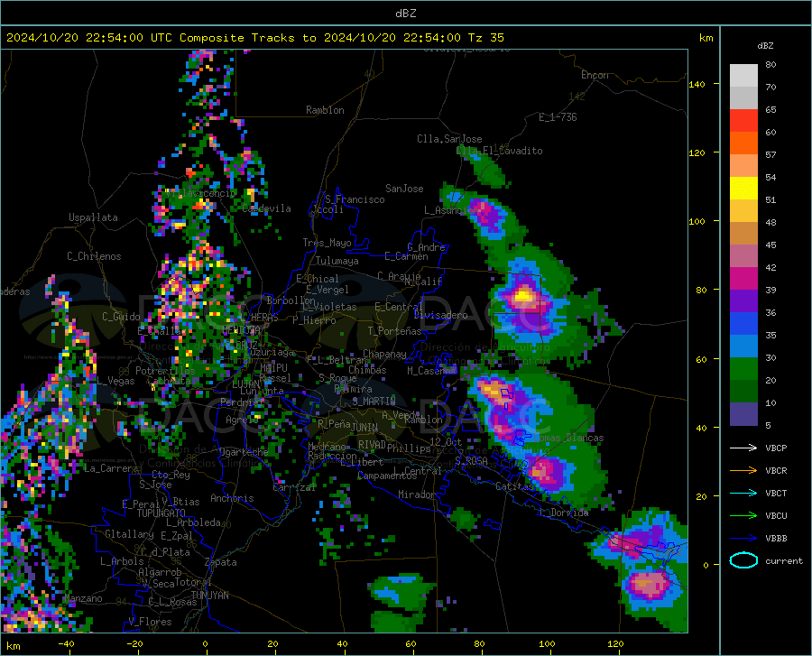The image size is (812, 656).
Task: Click the 'C_Chilenos' place label on map
Action: (x=94, y=256)
